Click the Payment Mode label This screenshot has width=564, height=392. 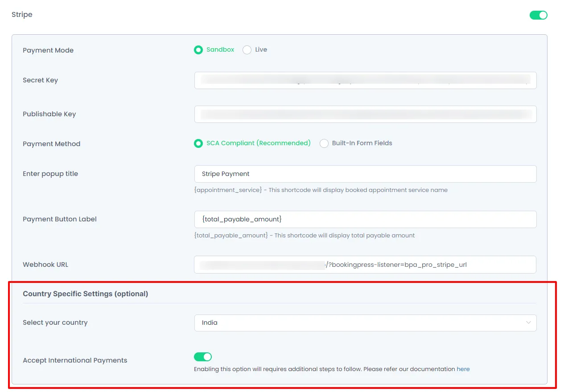tap(48, 50)
